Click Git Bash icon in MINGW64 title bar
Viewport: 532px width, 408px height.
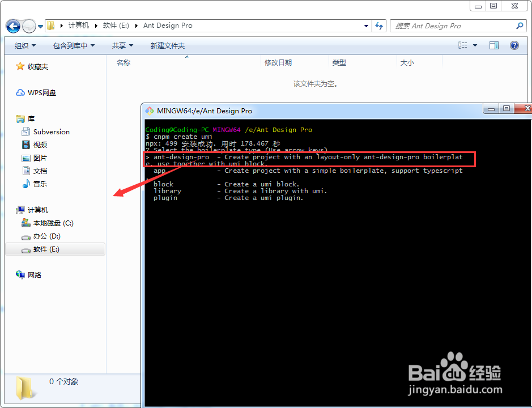[150, 110]
